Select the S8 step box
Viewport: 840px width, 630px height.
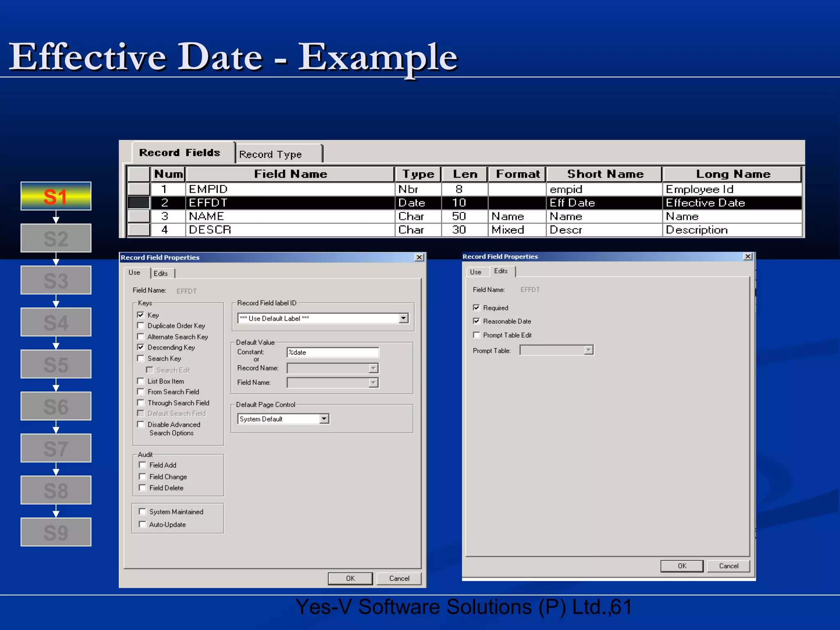pyautogui.click(x=56, y=490)
